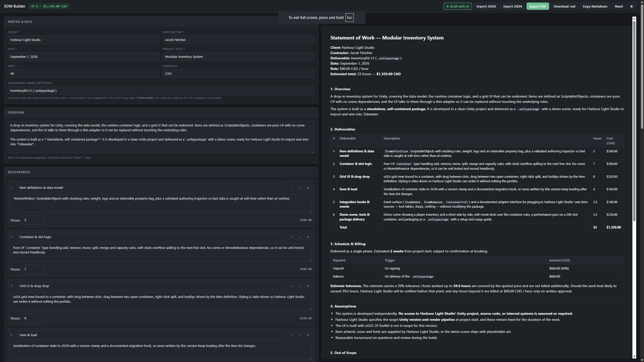Edit the Contractor field 'Jacob Fletcher'

238,40
